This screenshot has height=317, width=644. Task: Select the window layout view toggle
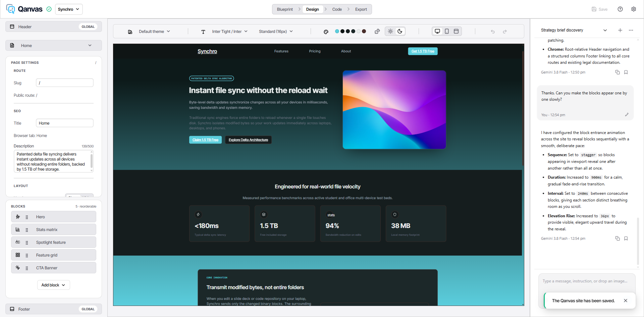click(x=456, y=31)
